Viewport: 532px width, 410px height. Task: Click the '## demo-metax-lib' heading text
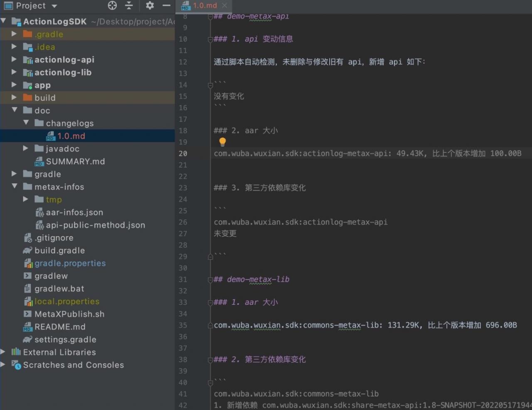point(251,279)
